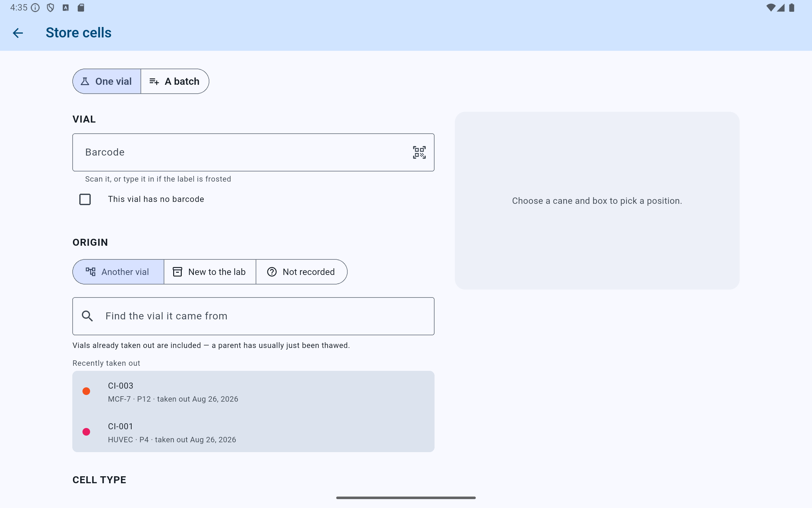
Task: Click 'Choose a cane and box' placeholder text
Action: pyautogui.click(x=597, y=201)
